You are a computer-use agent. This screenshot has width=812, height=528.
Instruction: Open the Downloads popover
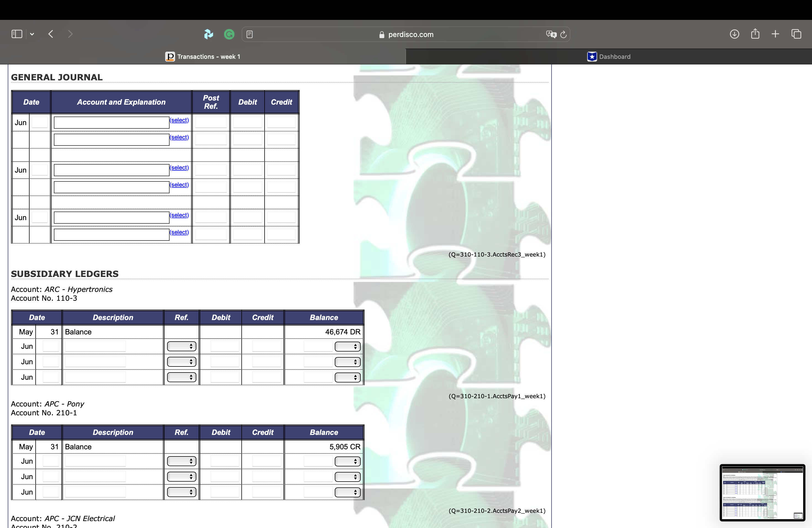click(734, 34)
